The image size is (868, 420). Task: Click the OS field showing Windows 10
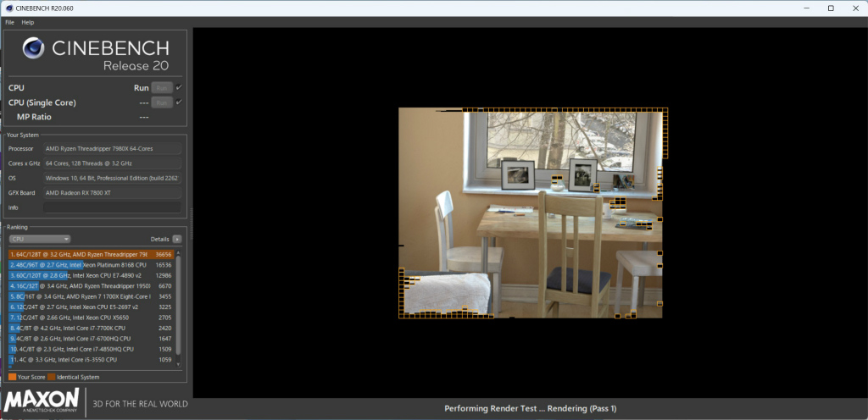coord(112,178)
